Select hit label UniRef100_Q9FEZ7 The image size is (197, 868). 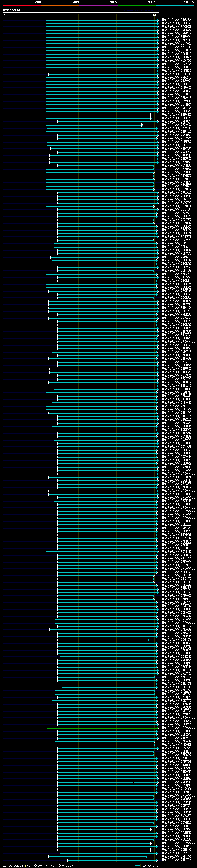tap(177, 111)
